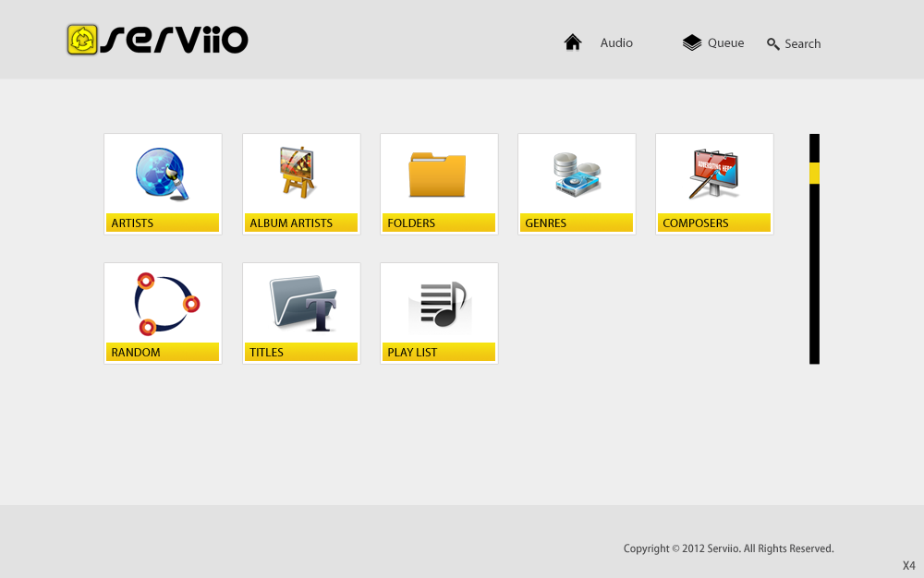Open the Genres database disk icon
This screenshot has width=924, height=578.
coord(577,174)
